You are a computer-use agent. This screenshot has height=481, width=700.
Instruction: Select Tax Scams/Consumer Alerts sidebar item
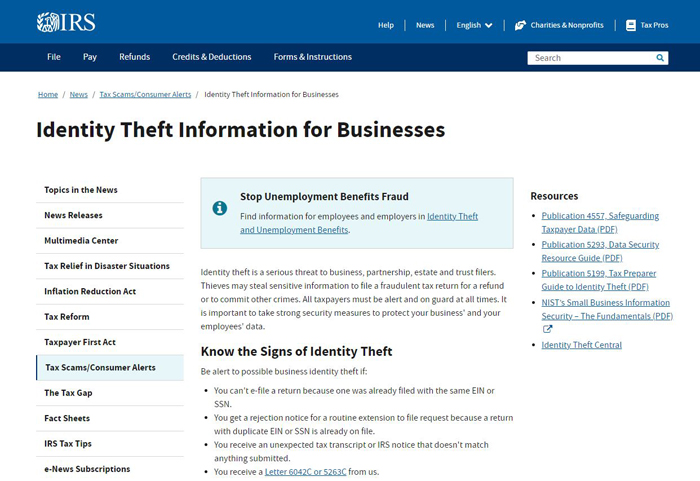click(110, 368)
